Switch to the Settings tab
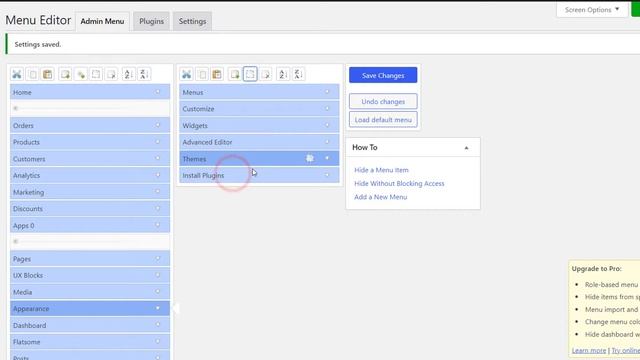640x360 pixels. (192, 21)
